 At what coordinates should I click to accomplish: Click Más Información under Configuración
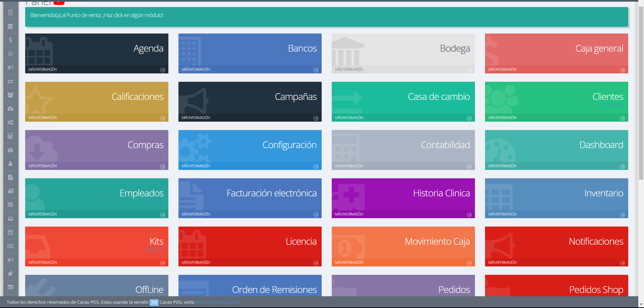click(x=196, y=166)
